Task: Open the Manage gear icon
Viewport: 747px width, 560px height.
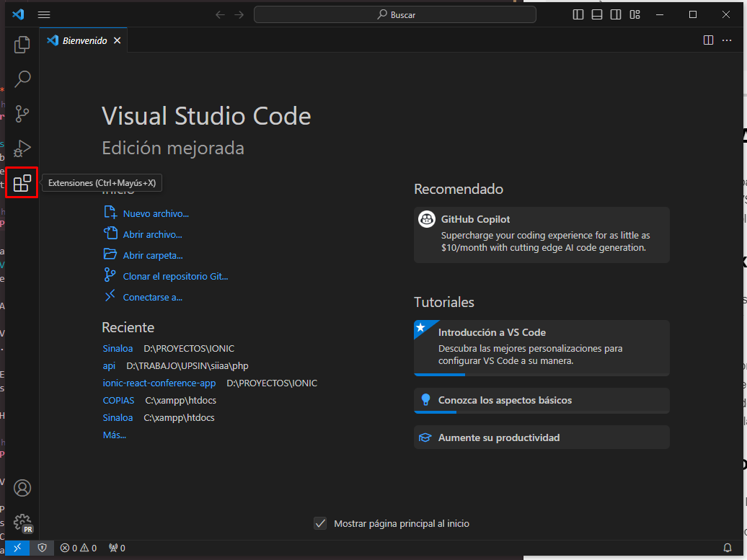Action: pos(22,523)
